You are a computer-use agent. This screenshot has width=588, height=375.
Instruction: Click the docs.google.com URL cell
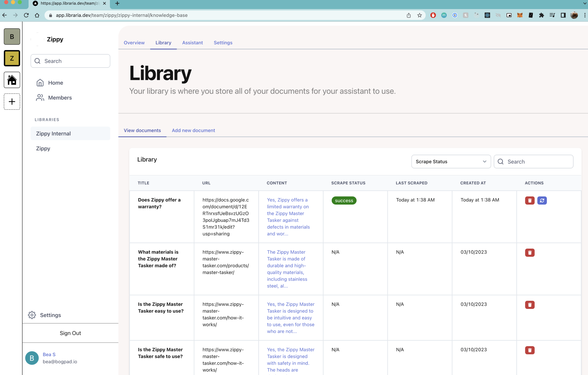pyautogui.click(x=226, y=217)
